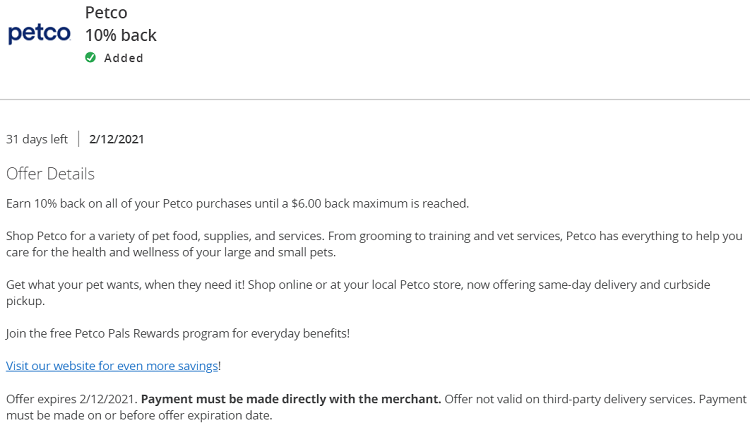Click the 'Shop Petco for a variety' paragraph
The image size is (750, 423).
374,244
